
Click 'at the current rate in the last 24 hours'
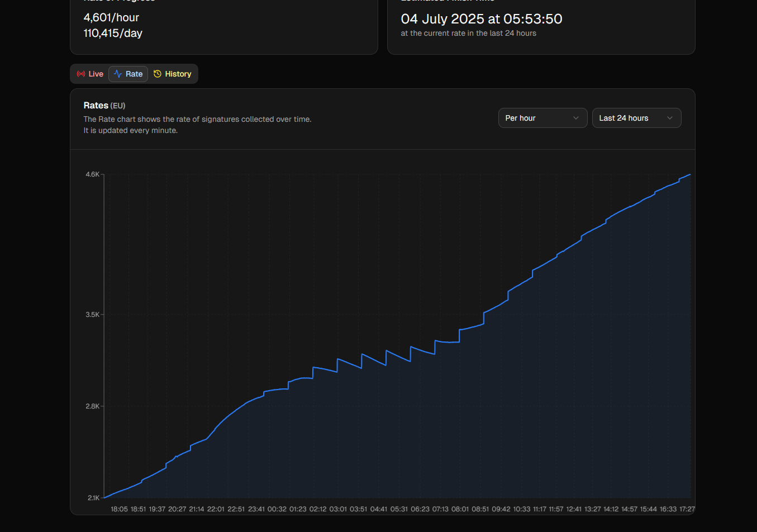pyautogui.click(x=468, y=33)
